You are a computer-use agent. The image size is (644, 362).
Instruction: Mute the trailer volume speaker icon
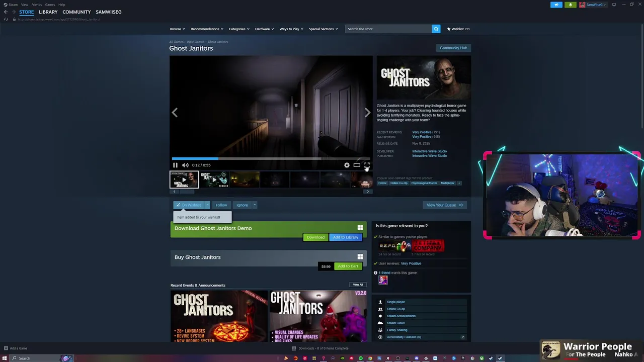(x=185, y=165)
